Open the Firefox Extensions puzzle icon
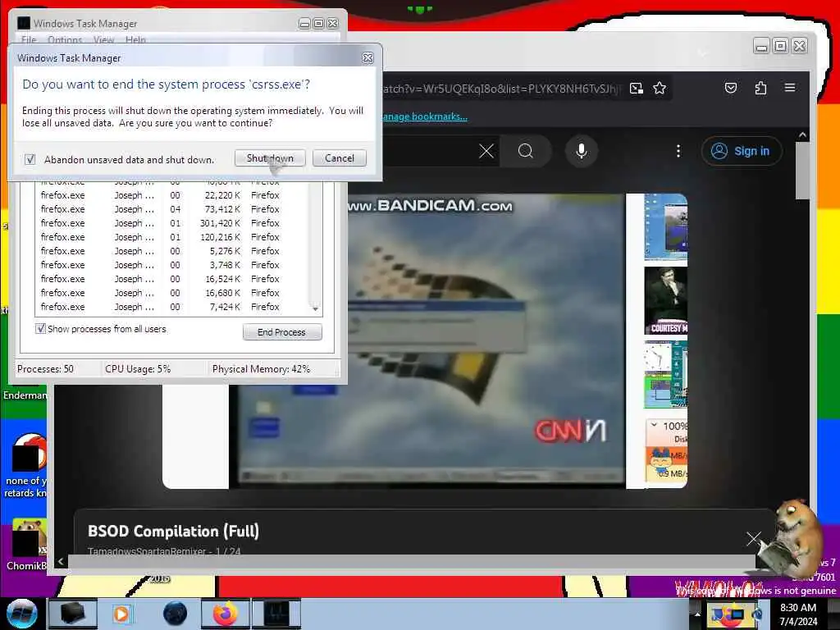This screenshot has height=630, width=840. (x=760, y=88)
